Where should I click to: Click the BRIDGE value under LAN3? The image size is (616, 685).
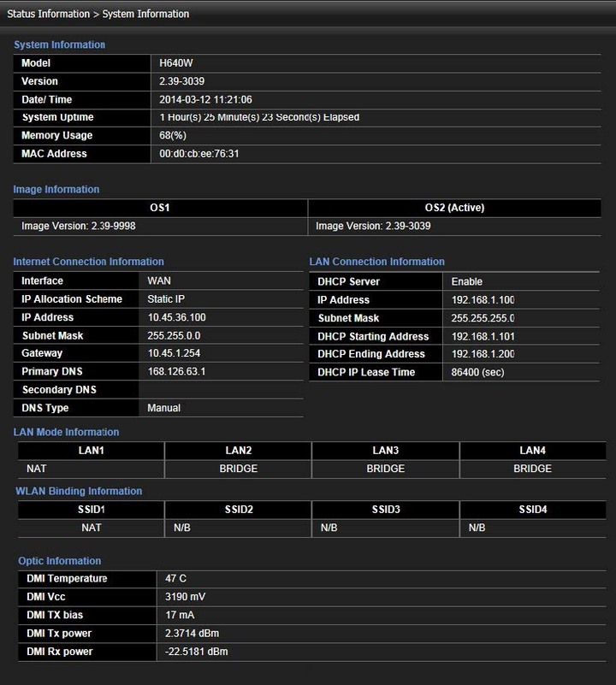[x=386, y=469]
